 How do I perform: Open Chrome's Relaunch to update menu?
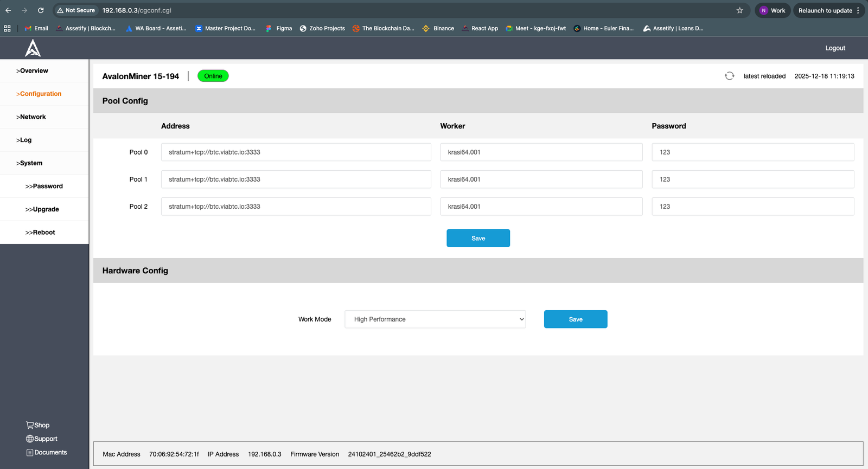tap(828, 10)
